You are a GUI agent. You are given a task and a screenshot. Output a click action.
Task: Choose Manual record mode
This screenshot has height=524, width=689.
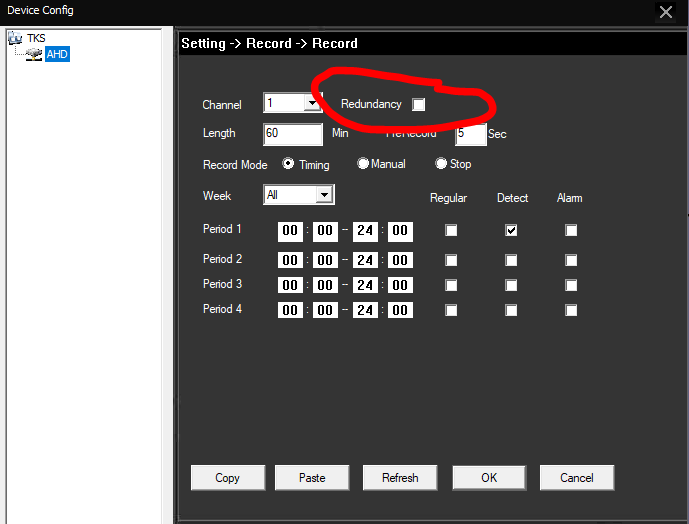363,164
